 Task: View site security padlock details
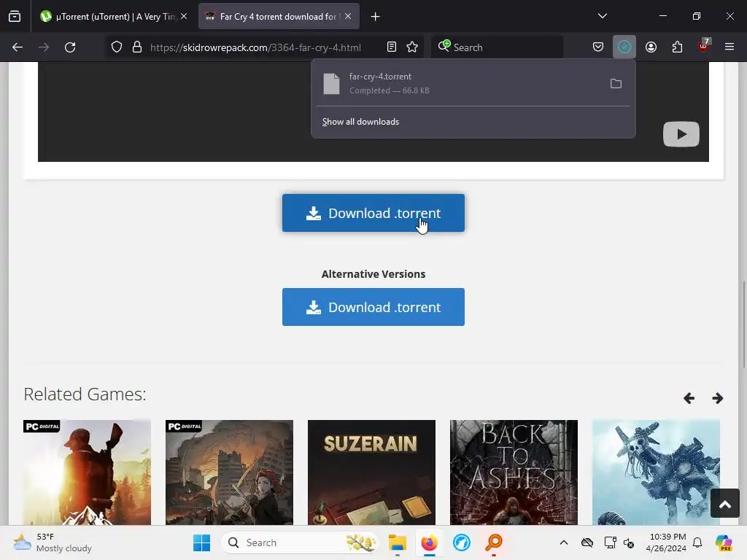click(x=137, y=47)
